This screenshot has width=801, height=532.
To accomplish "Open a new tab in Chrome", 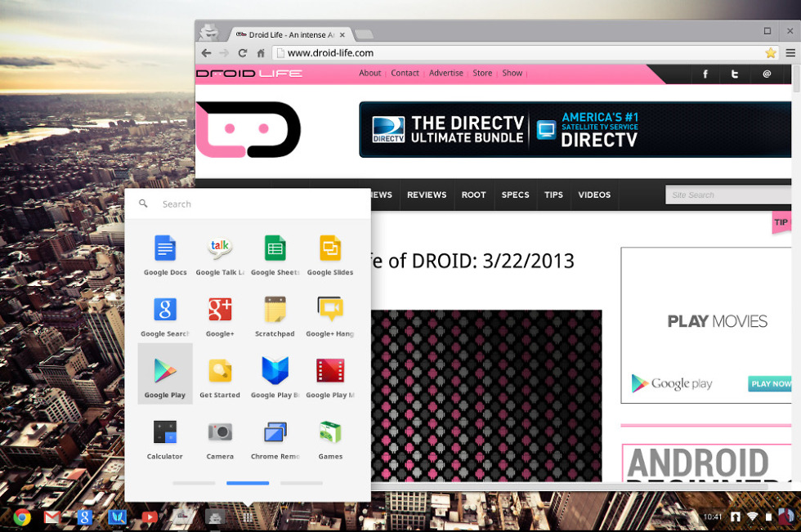I will point(365,34).
